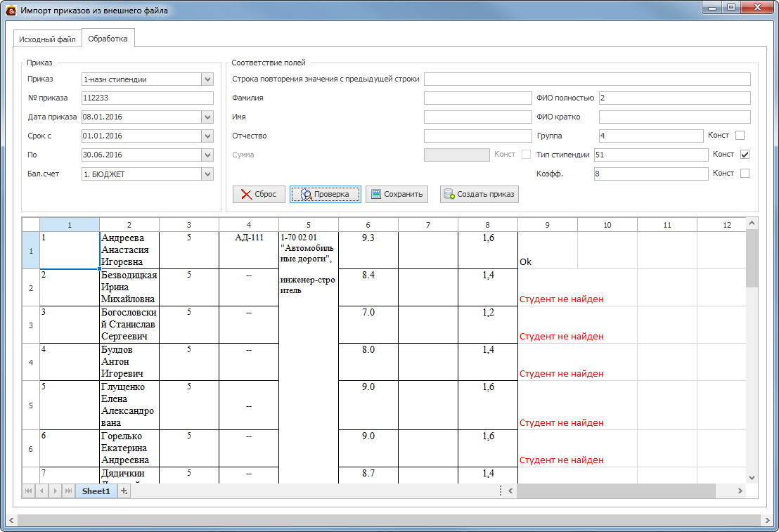This screenshot has height=532, width=779.
Task: Open the Дата приказа date picker
Action: click(x=207, y=117)
